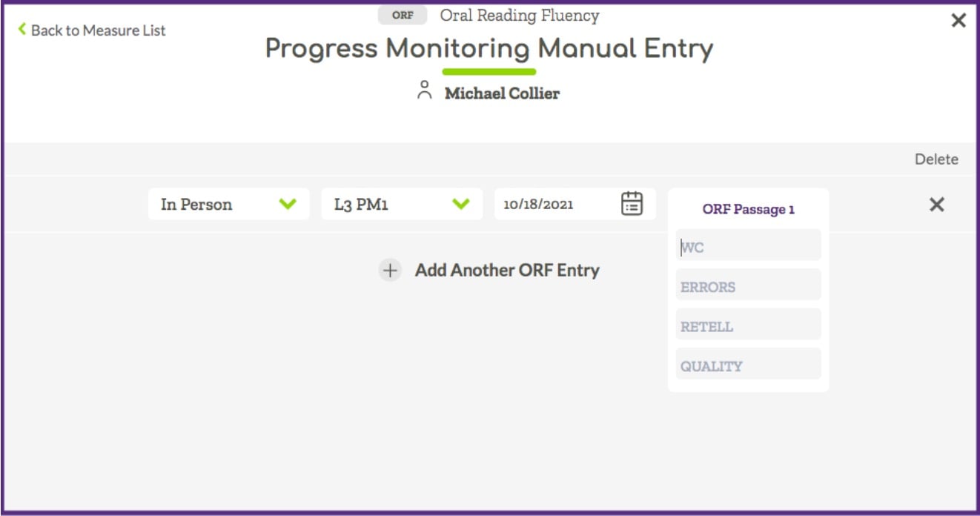Click the RETELL input field

pos(748,324)
